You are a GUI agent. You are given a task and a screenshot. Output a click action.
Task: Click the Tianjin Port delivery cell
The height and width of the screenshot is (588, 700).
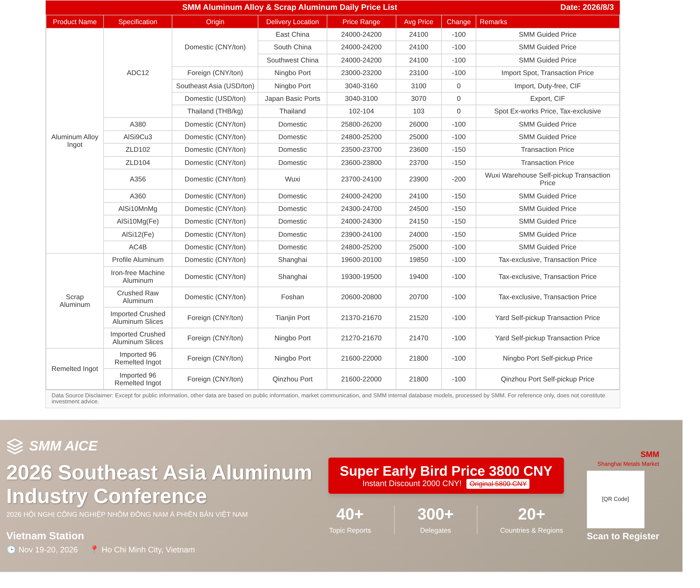(292, 318)
